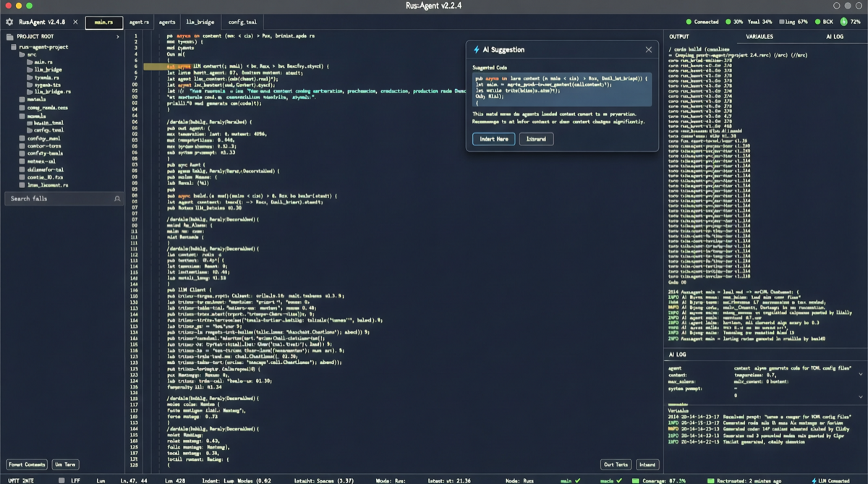Open the RusAgent settings gear
Screen dimensions: 868x484
pyautogui.click(x=10, y=22)
